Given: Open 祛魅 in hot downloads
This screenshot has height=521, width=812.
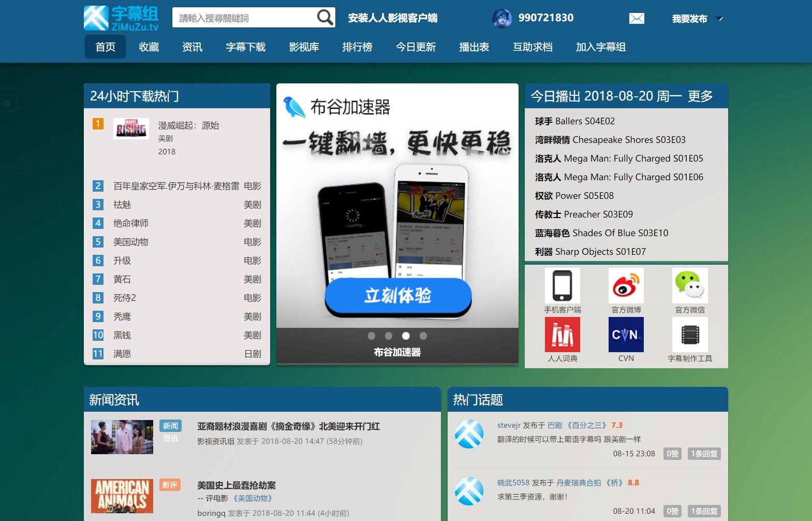Looking at the screenshot, I should [122, 205].
